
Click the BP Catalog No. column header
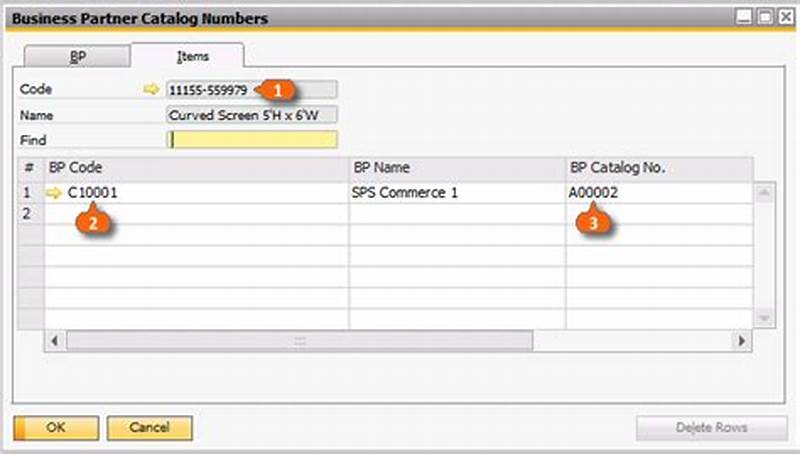(x=659, y=168)
